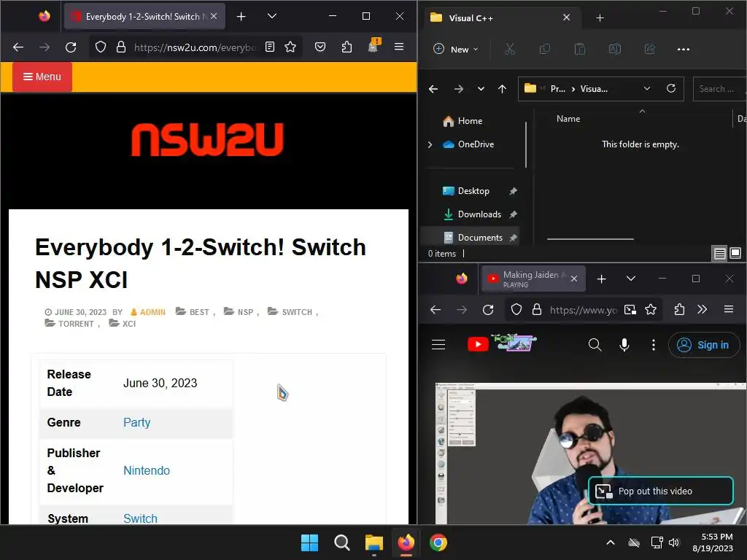
Task: Click the padlock icon next to nsw2u URL
Action: pos(121,47)
